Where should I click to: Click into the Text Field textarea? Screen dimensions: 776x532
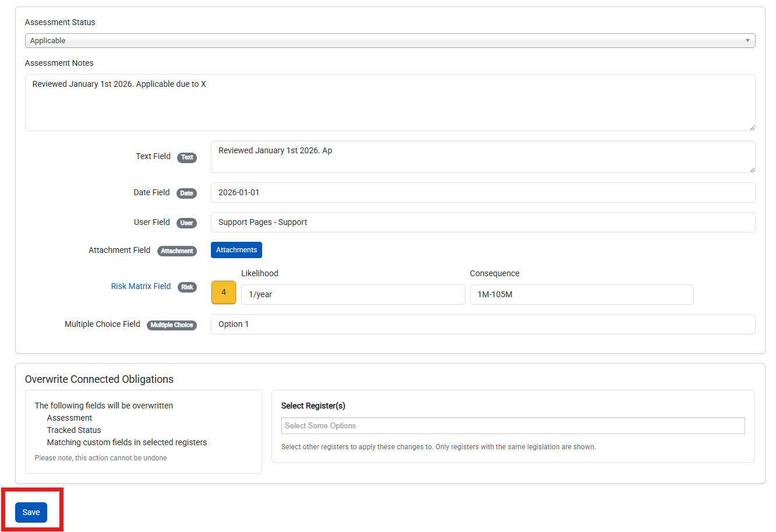(x=483, y=157)
